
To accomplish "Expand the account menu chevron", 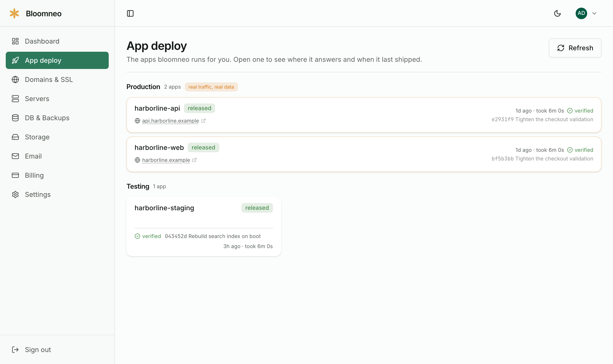I will tap(594, 13).
